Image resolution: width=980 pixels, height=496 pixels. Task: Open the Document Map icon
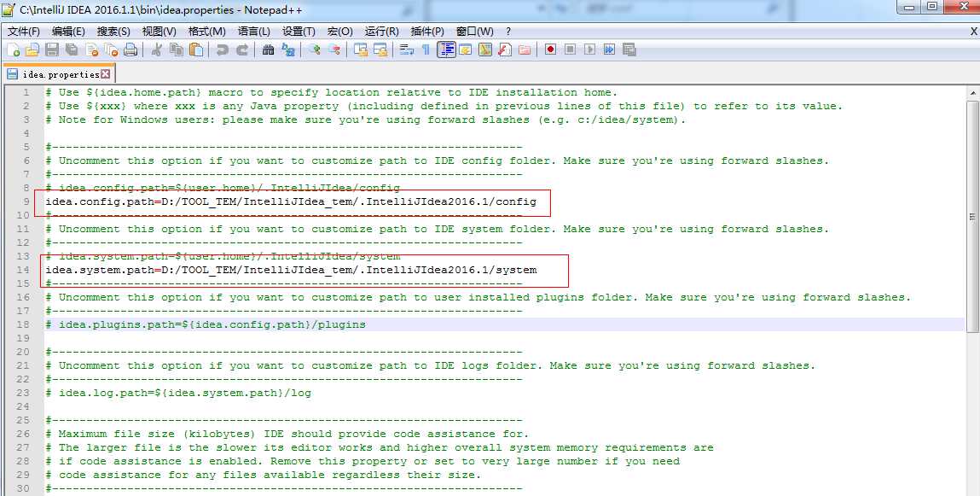485,50
